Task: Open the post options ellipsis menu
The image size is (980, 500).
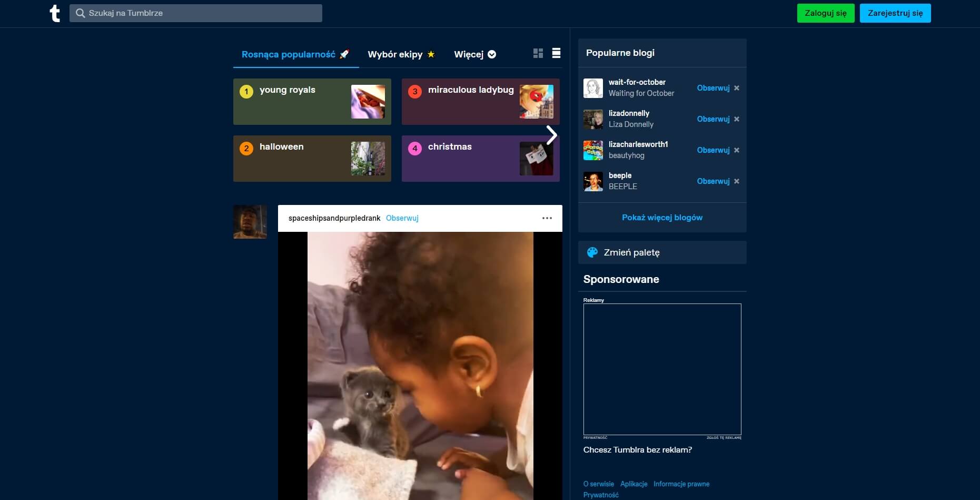Action: 547,218
